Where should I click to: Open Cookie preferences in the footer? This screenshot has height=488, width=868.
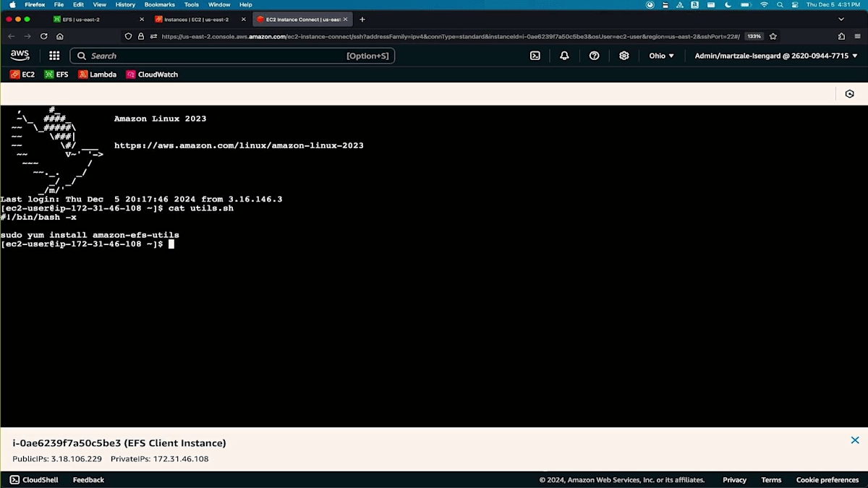(x=827, y=480)
